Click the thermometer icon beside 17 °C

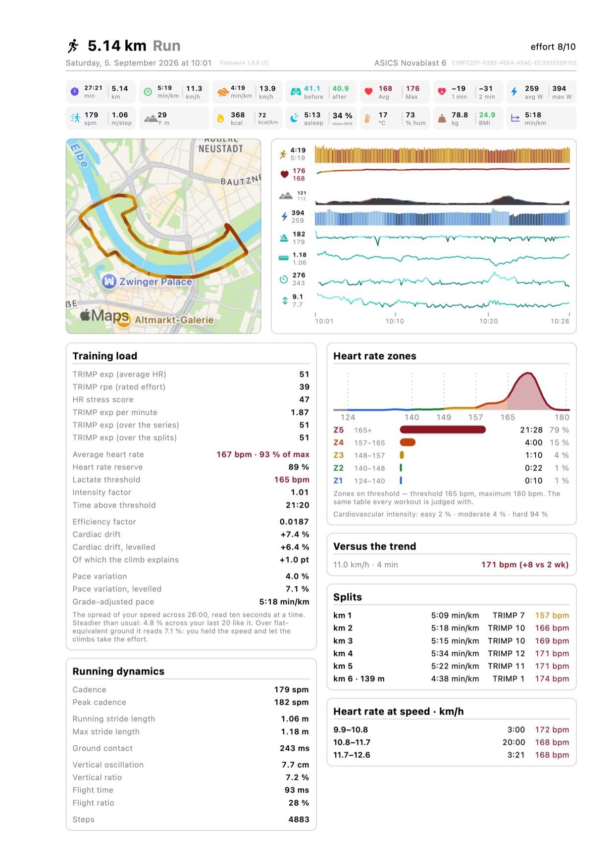click(367, 118)
